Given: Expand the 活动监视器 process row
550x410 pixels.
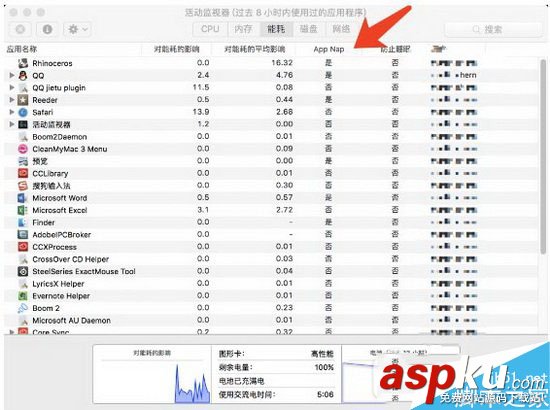Looking at the screenshot, I should (12, 124).
